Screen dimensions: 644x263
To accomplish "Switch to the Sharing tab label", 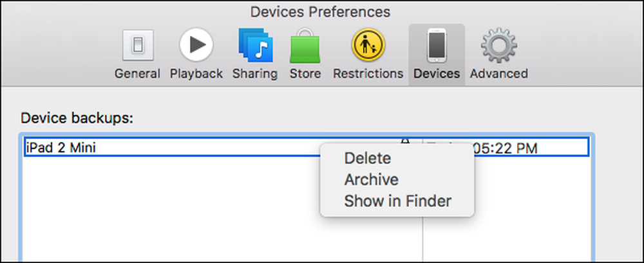I will coord(255,74).
